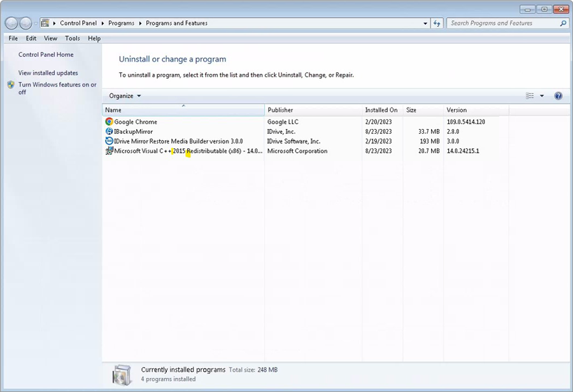Screen dimensions: 573x392
Task: Click the IBackupMirror program icon
Action: (109, 131)
